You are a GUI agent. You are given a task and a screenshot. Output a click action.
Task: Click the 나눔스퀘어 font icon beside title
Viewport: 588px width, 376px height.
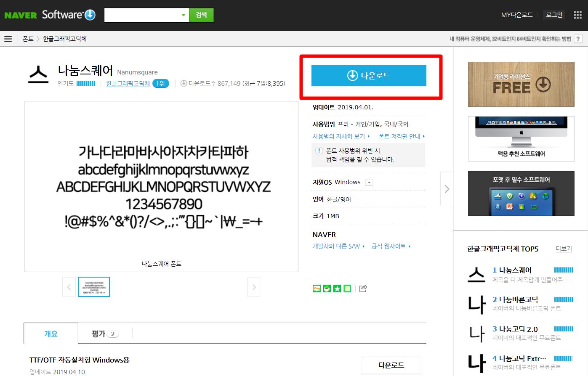38,74
